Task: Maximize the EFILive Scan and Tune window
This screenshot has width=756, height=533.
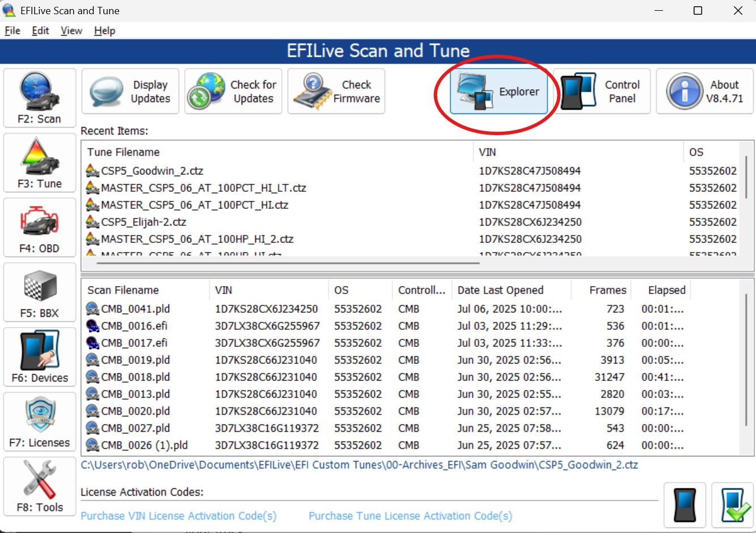Action: [698, 10]
